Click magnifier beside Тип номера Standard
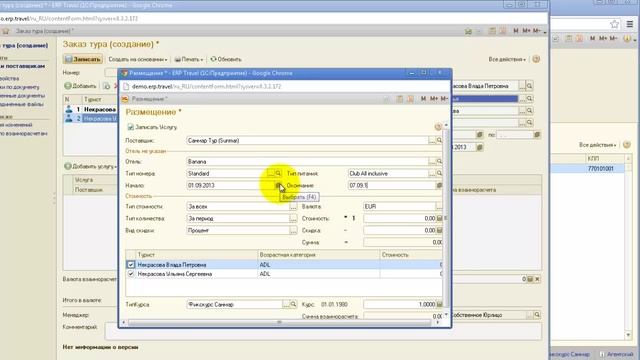 coord(278,173)
